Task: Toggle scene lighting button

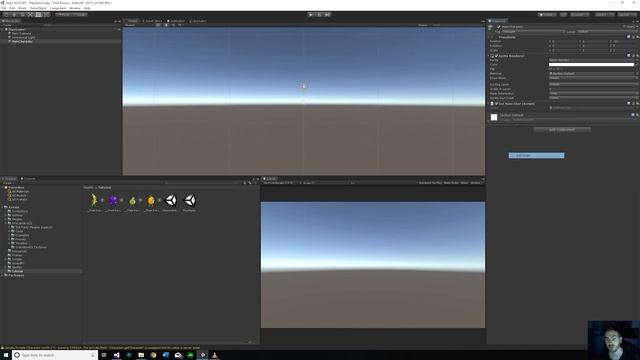Action: click(x=166, y=25)
